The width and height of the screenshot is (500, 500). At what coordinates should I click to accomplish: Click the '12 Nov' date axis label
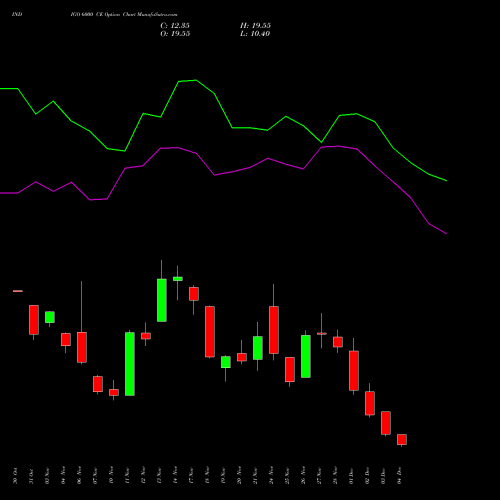pos(143,476)
